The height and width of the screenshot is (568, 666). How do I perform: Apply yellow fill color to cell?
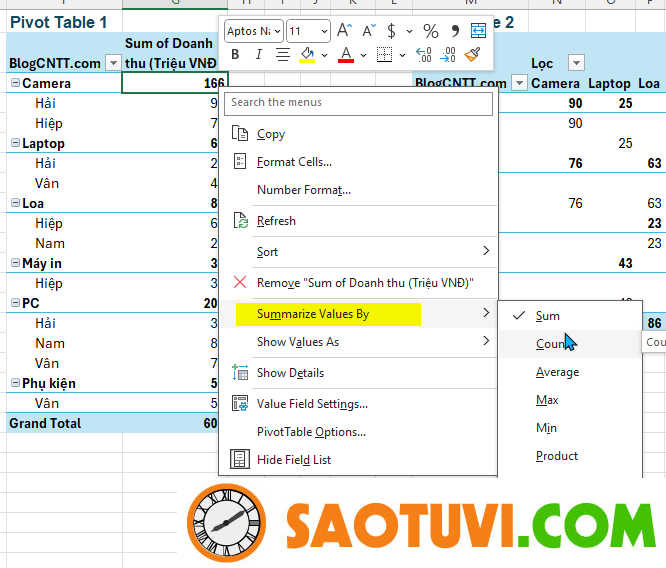tap(308, 55)
